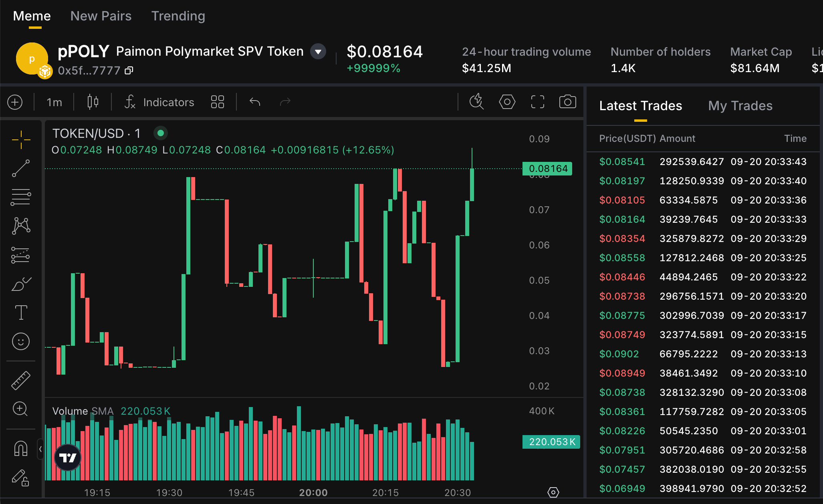
Task: Select the $0.0902 trade price
Action: (619, 354)
